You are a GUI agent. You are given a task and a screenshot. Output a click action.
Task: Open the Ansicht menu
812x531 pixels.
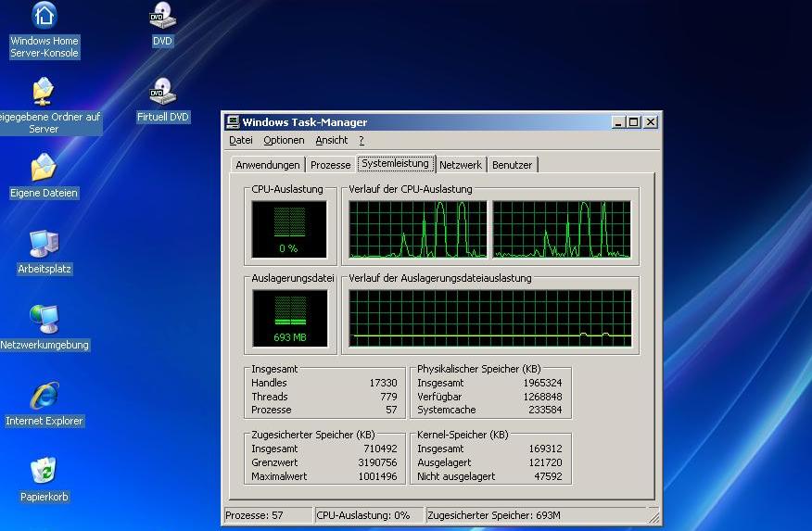332,140
